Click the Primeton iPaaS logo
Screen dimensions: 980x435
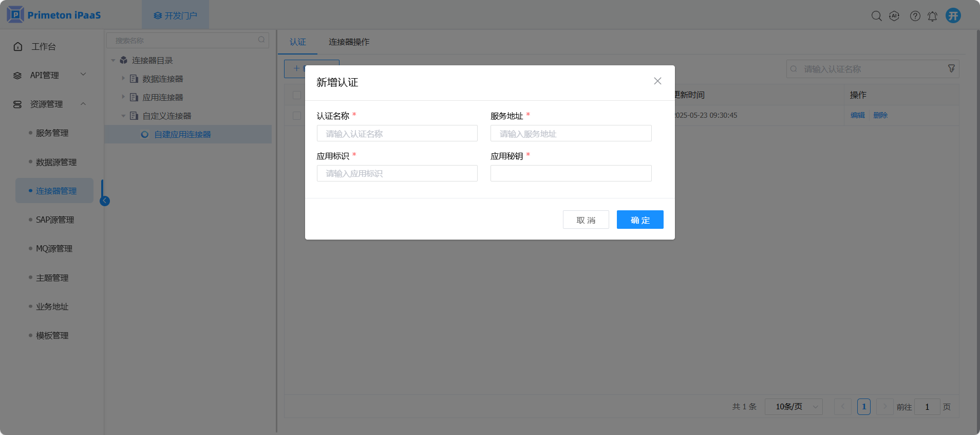(x=54, y=15)
